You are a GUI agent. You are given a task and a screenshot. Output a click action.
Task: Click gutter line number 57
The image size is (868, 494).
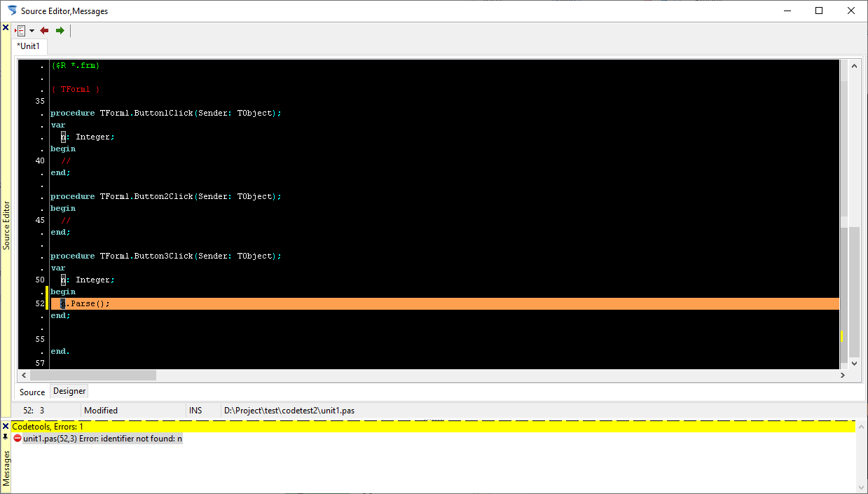tap(40, 363)
